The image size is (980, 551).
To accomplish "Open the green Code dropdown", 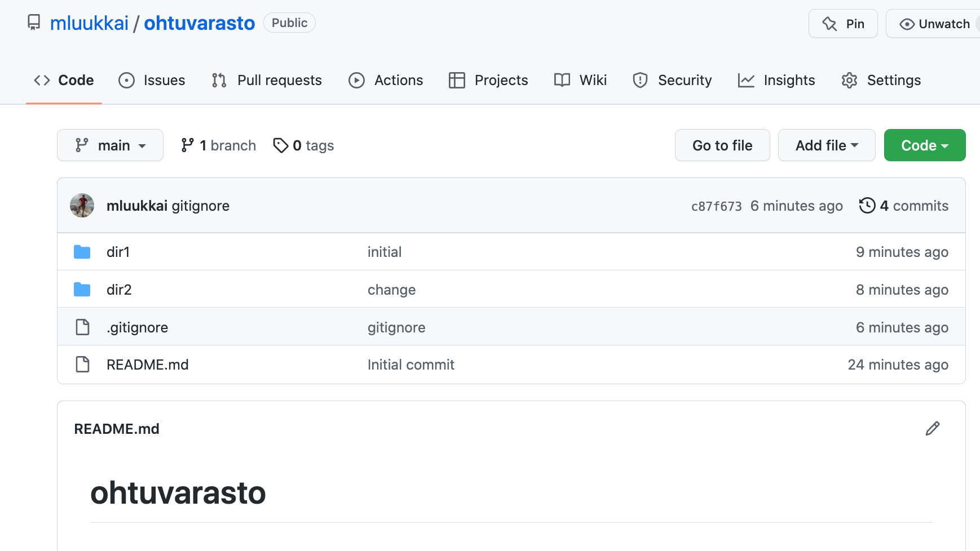I will [924, 145].
